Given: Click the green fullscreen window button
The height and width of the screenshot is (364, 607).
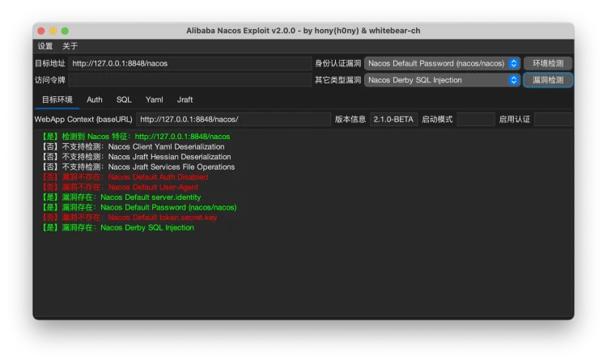Looking at the screenshot, I should (65, 31).
